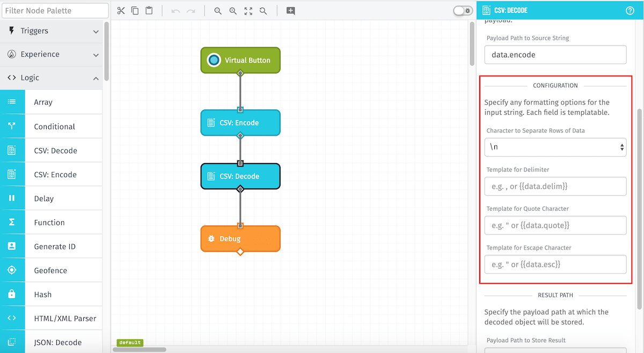Click the HTML/XML Parser label in palette
The image size is (644, 353).
click(x=65, y=318)
